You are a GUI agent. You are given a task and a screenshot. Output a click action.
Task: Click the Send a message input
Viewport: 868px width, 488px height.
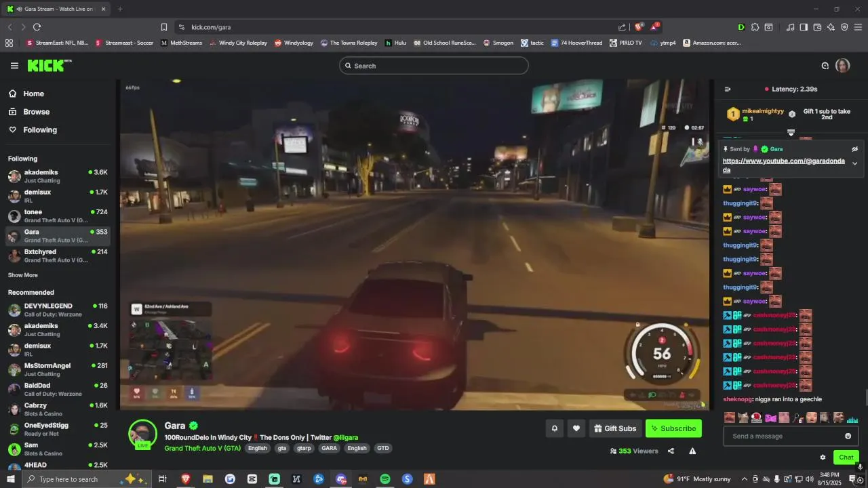[x=784, y=436]
